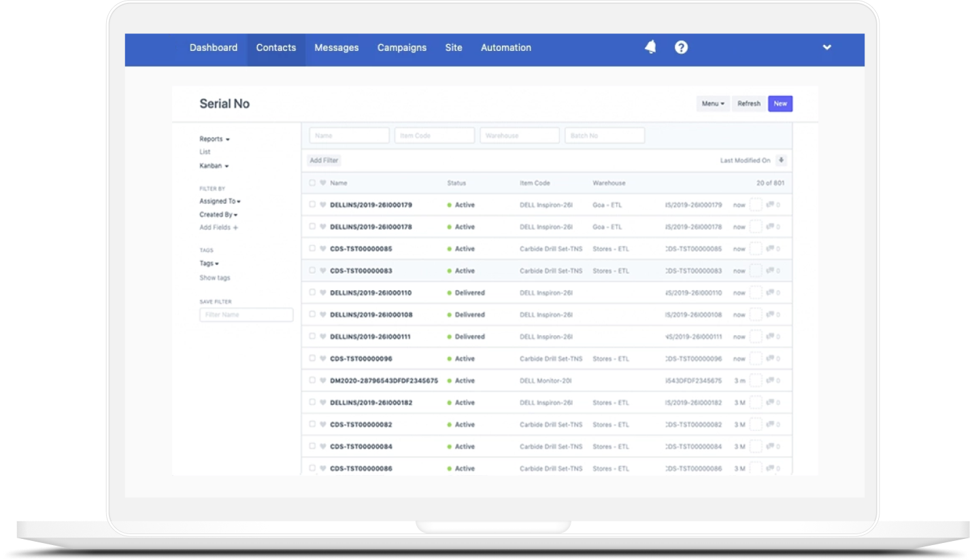Click the help question mark icon

681,47
